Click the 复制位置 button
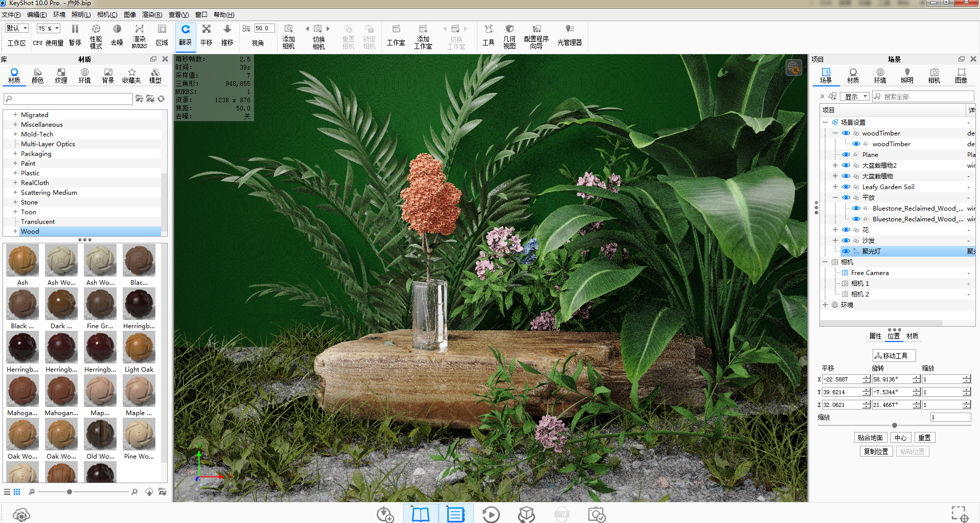Screen dimensions: 980x523 click(876, 451)
